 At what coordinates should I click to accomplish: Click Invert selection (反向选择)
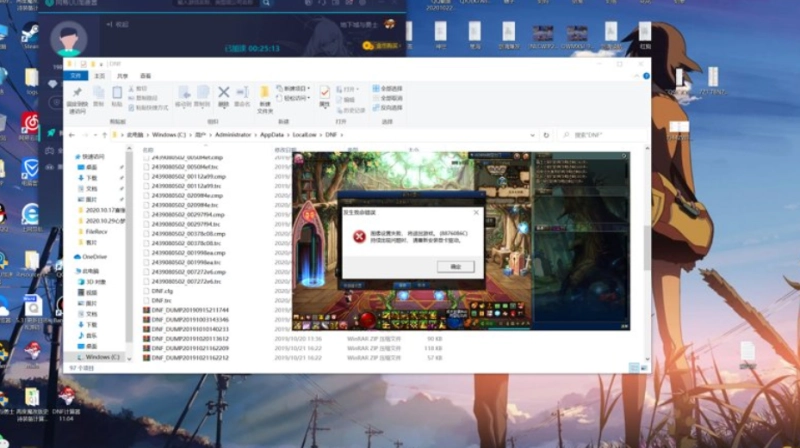tap(388, 108)
